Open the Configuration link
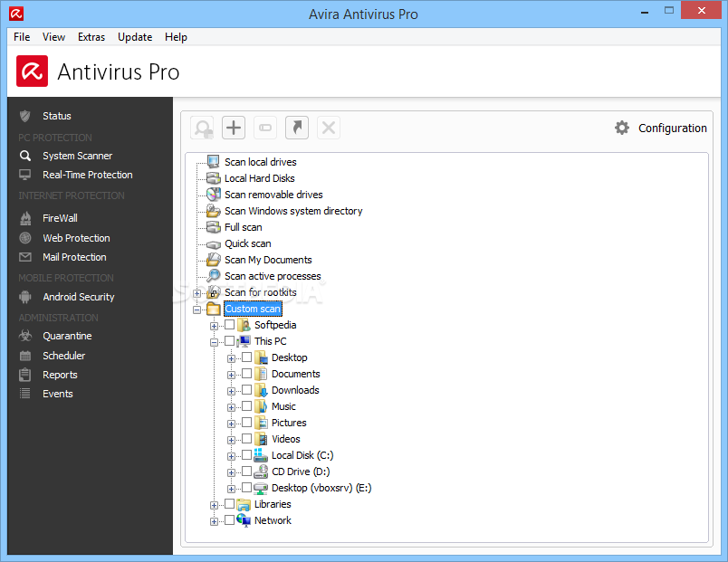Screen dimensions: 728x562 672,129
